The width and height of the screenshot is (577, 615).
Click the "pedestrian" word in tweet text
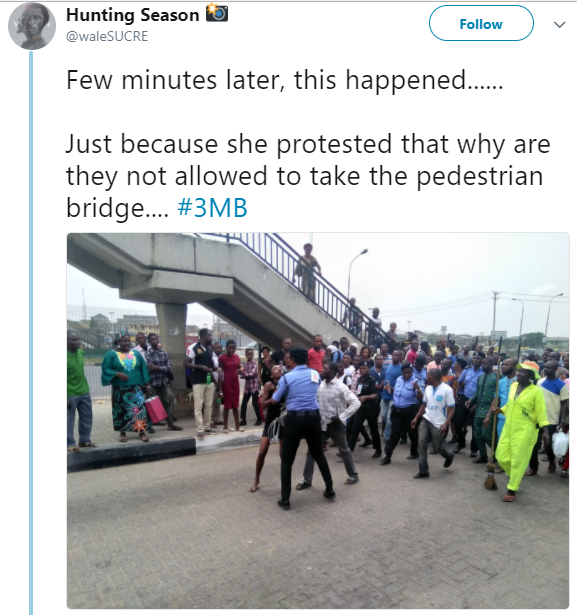(480, 176)
